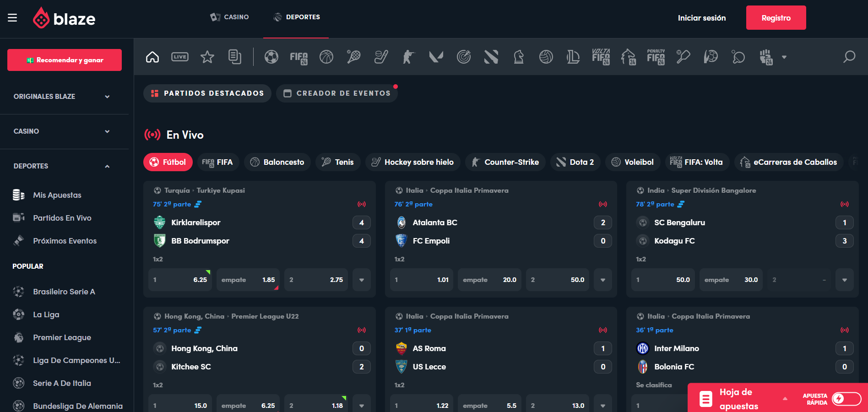Select the horse racing toolbar icon

(629, 57)
